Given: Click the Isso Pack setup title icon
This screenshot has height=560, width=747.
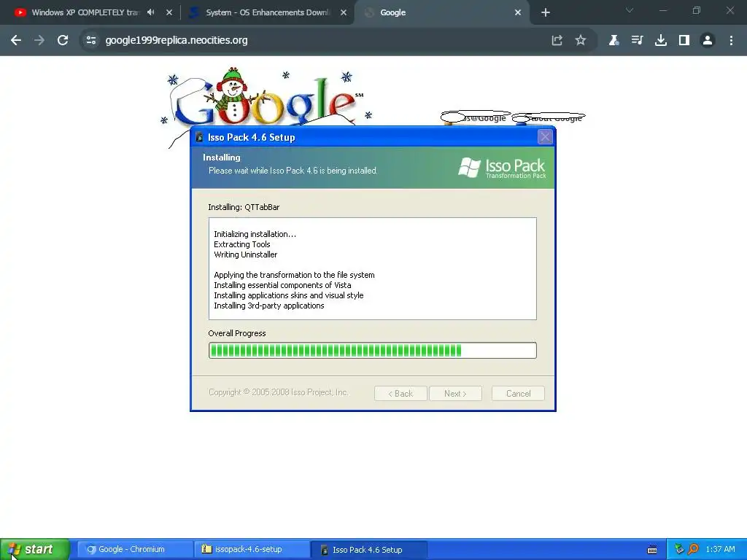Looking at the screenshot, I should click(x=200, y=137).
